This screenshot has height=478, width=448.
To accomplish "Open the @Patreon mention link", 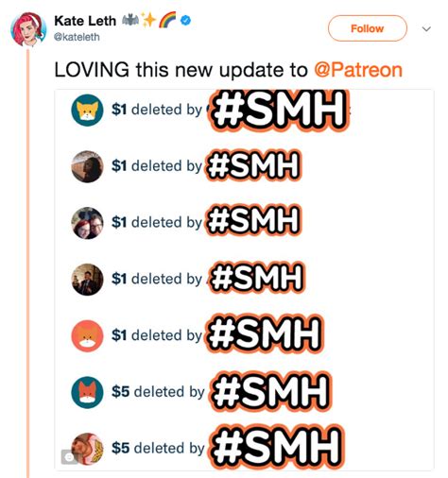I will [358, 70].
